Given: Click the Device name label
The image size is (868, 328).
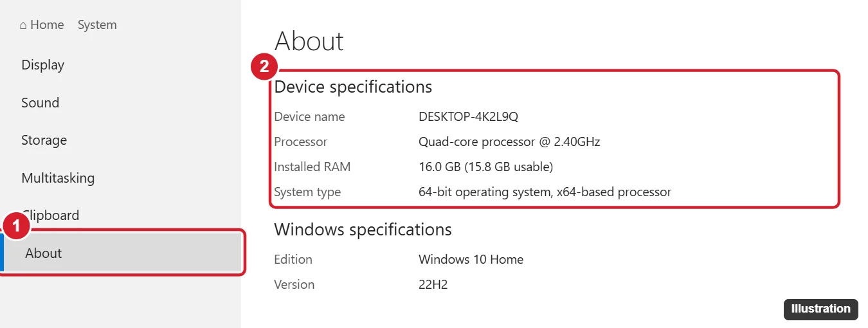Looking at the screenshot, I should pos(309,117).
